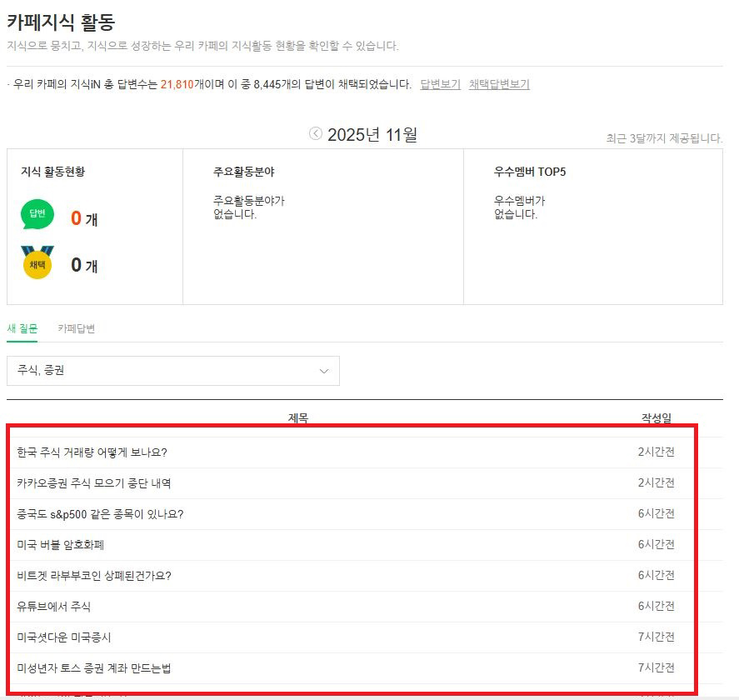Click the 제목 column header

click(x=297, y=418)
